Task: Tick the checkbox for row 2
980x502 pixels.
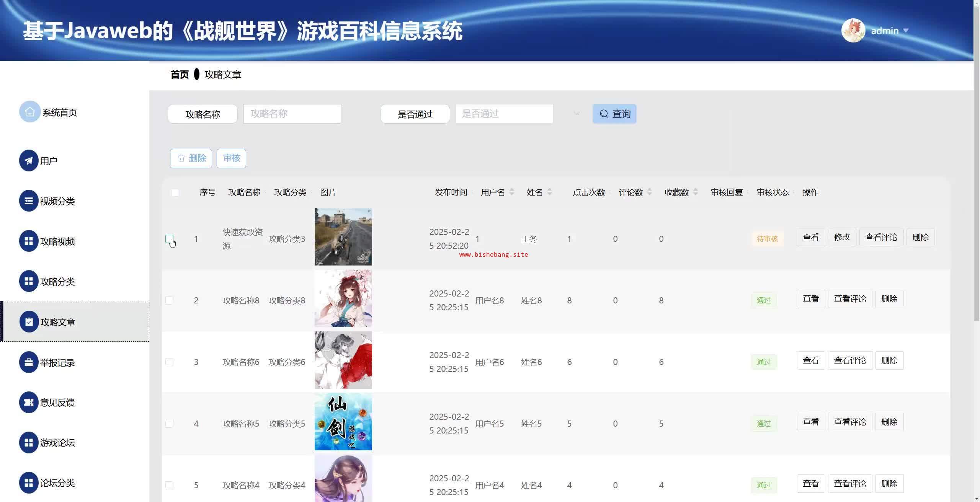Action: [169, 300]
